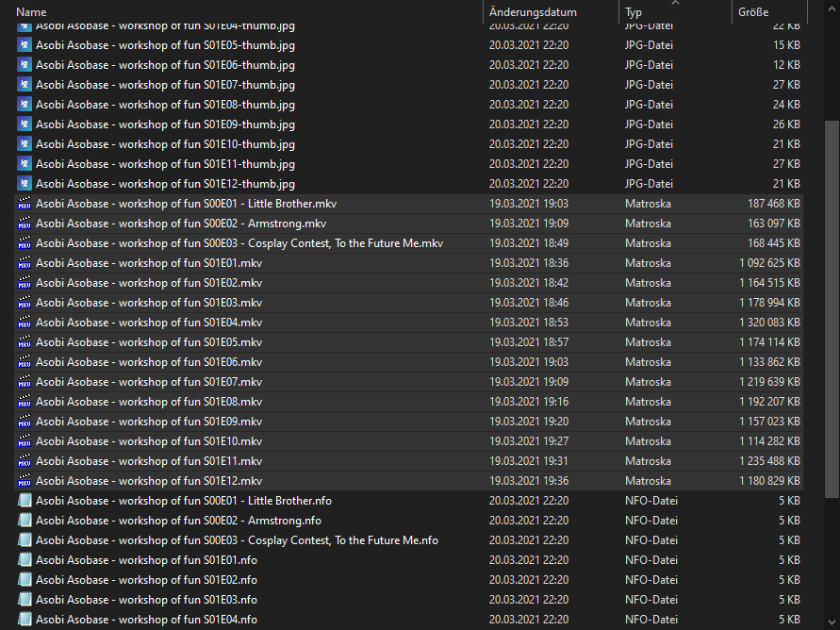Click size value 1 320 083 KB
The height and width of the screenshot is (630, 840).
tap(769, 323)
